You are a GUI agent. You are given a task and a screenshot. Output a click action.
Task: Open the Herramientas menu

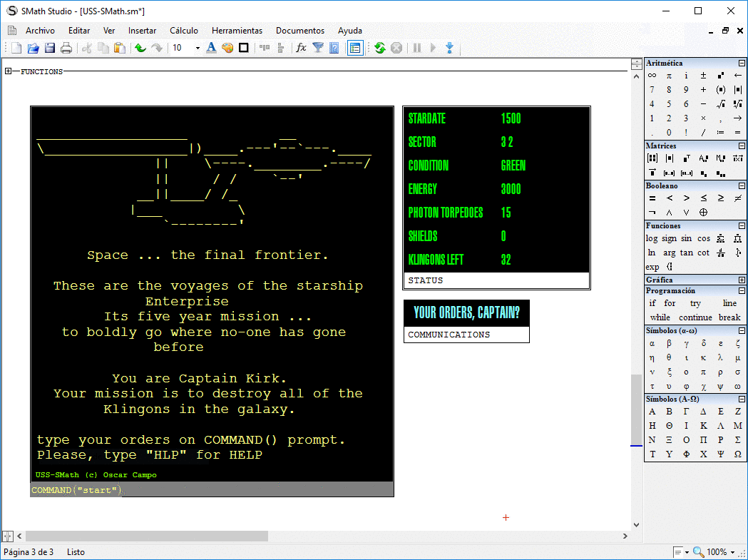point(237,31)
